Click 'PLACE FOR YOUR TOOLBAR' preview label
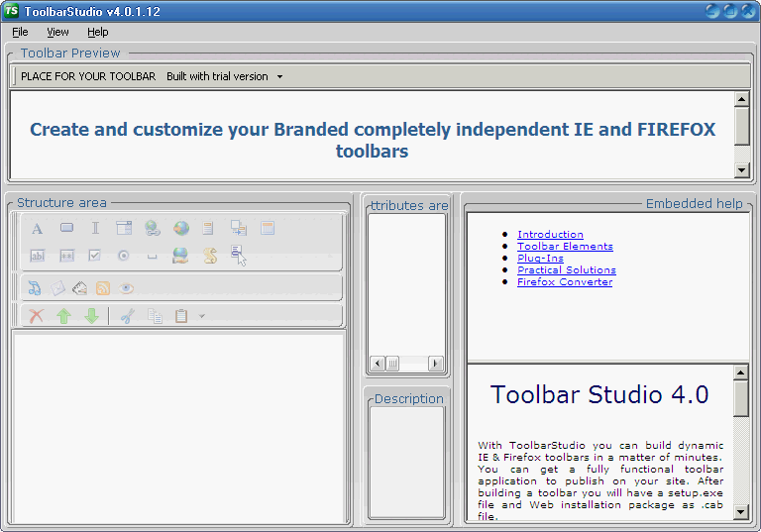This screenshot has width=761, height=532. click(x=88, y=76)
